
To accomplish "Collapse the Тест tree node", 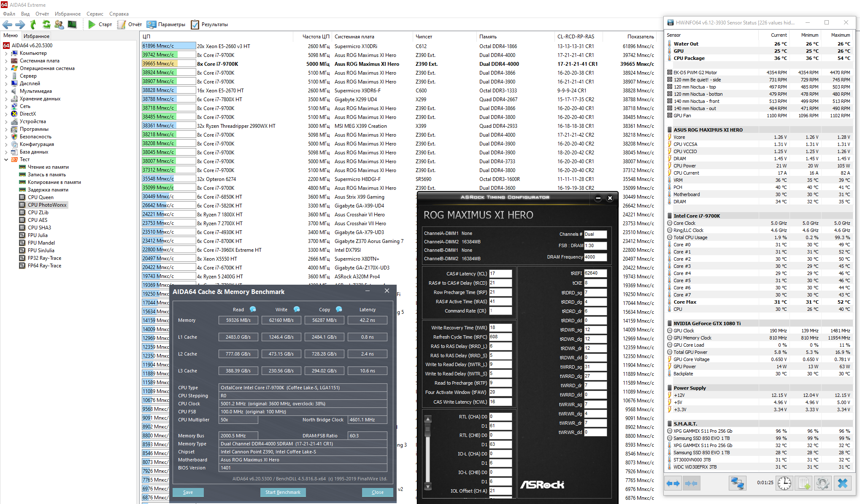I will pos(6,159).
